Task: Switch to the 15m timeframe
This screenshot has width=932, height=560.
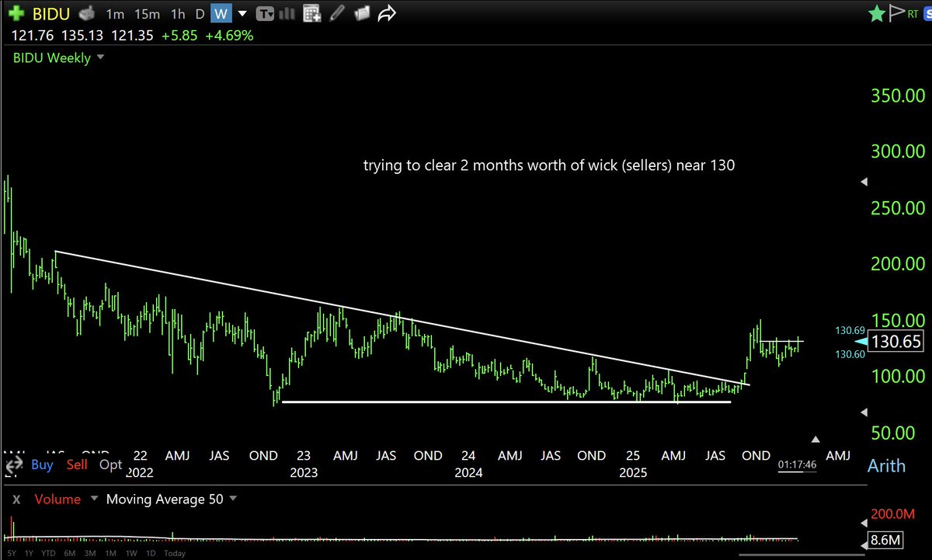Action: [x=148, y=14]
